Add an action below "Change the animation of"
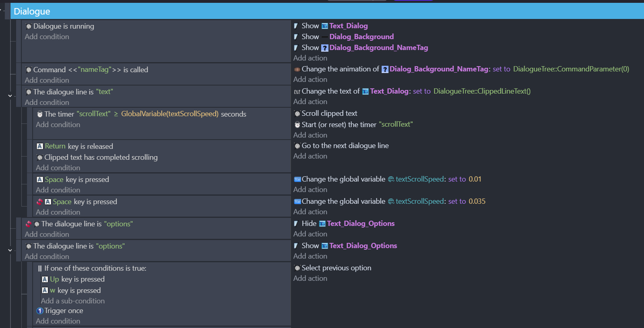The image size is (644, 328). [x=310, y=79]
